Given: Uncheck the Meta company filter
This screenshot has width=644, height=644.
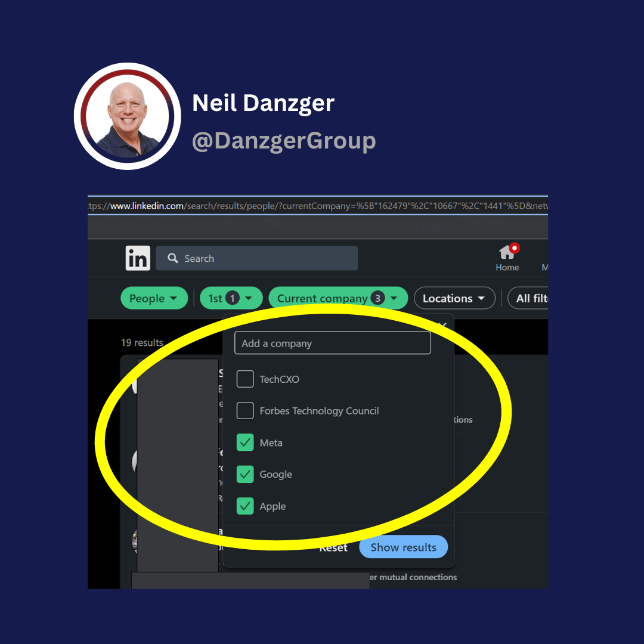Looking at the screenshot, I should click(245, 442).
